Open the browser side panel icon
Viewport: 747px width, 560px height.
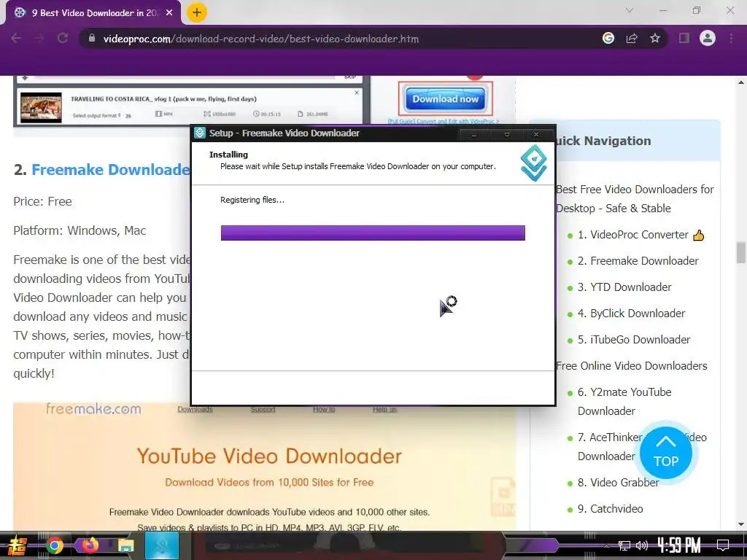point(684,38)
